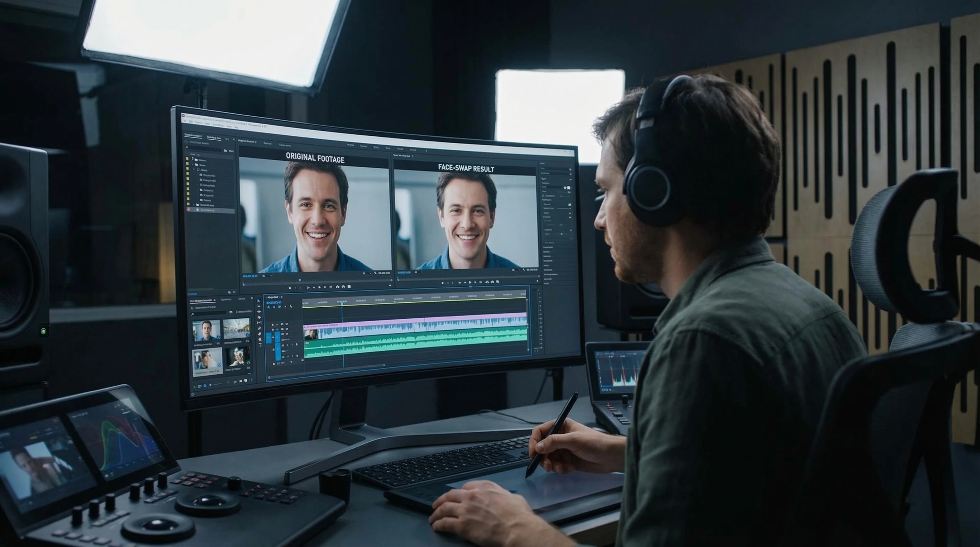Toggle visibility of the top video track
The height and width of the screenshot is (547, 980).
(287, 324)
